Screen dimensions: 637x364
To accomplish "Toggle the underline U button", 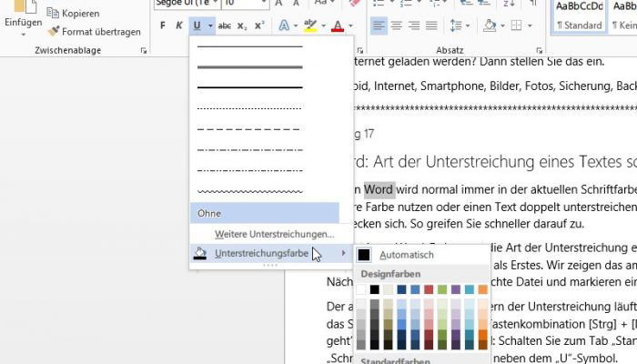I will click(197, 25).
